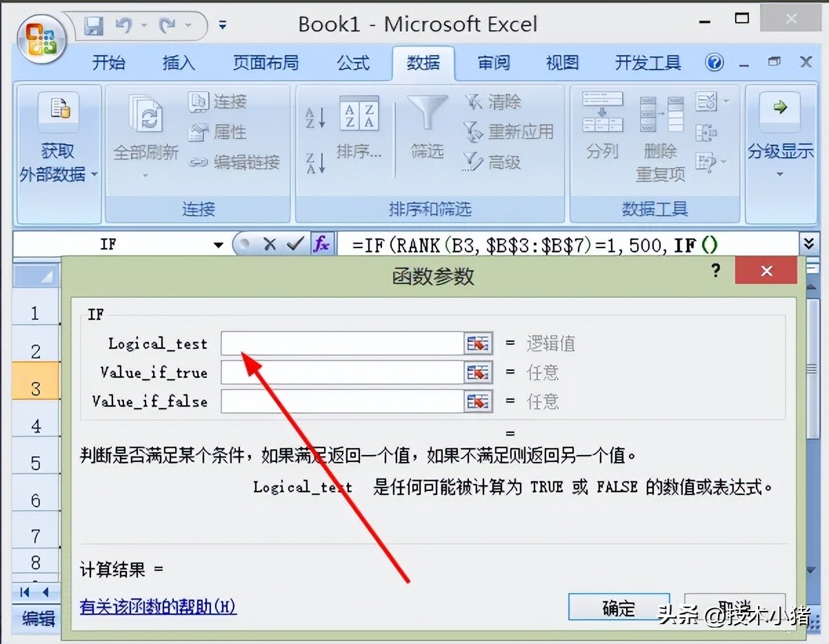The height and width of the screenshot is (644, 829).
Task: Sort ascending with the A-Z icon
Action: pos(315,117)
